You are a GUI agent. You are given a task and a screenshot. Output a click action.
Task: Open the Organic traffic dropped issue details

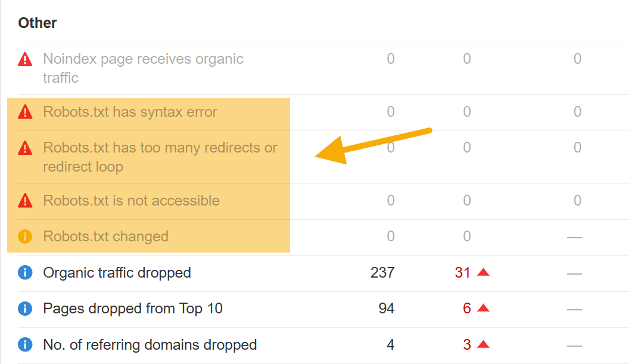pyautogui.click(x=117, y=272)
